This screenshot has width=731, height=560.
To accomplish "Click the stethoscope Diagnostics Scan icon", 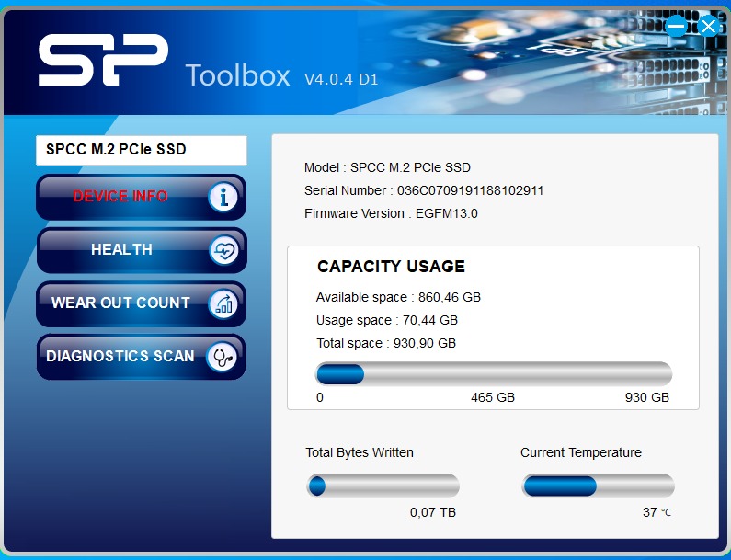I will [x=222, y=357].
